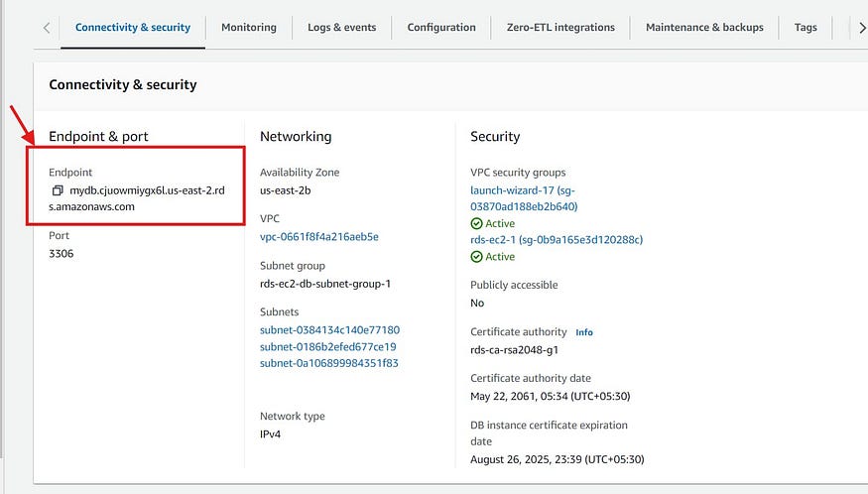This screenshot has height=494, width=868.
Task: Click the Active status icon under launch-wizard-17
Action: [476, 224]
